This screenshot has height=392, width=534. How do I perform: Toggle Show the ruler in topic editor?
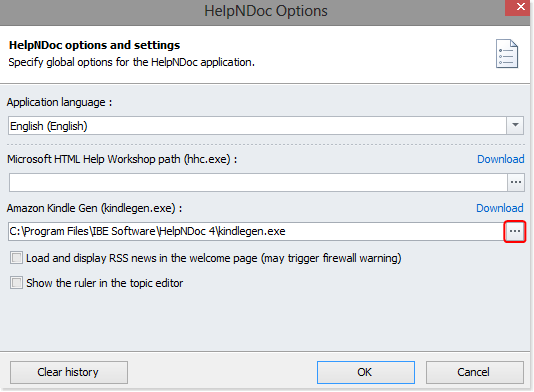[x=16, y=283]
